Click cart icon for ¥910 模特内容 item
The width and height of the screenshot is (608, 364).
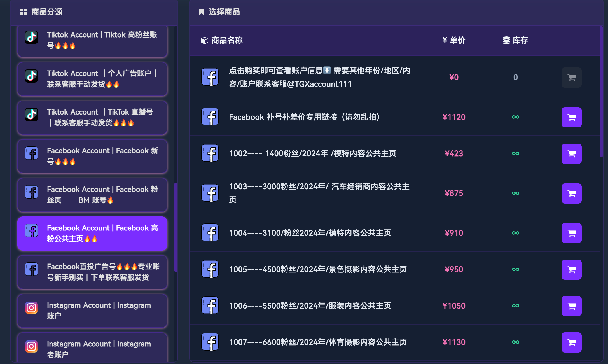[x=571, y=233]
